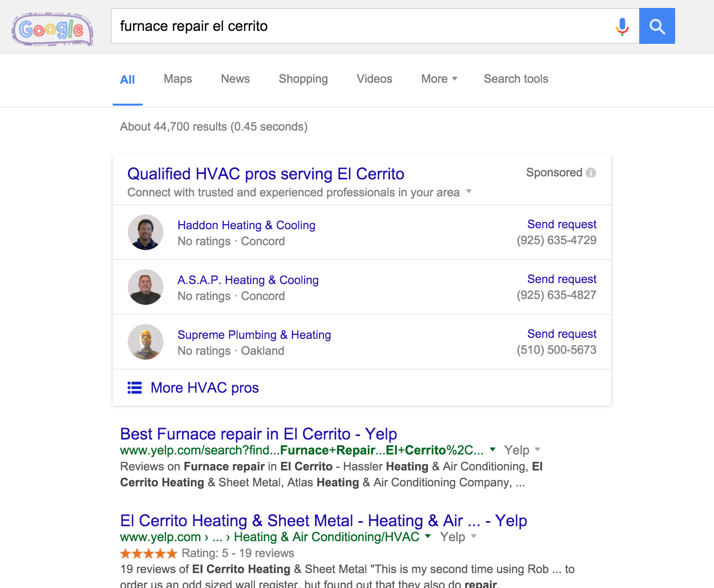Click the www.yelp.com/search green URL
The image size is (714, 588).
[302, 450]
